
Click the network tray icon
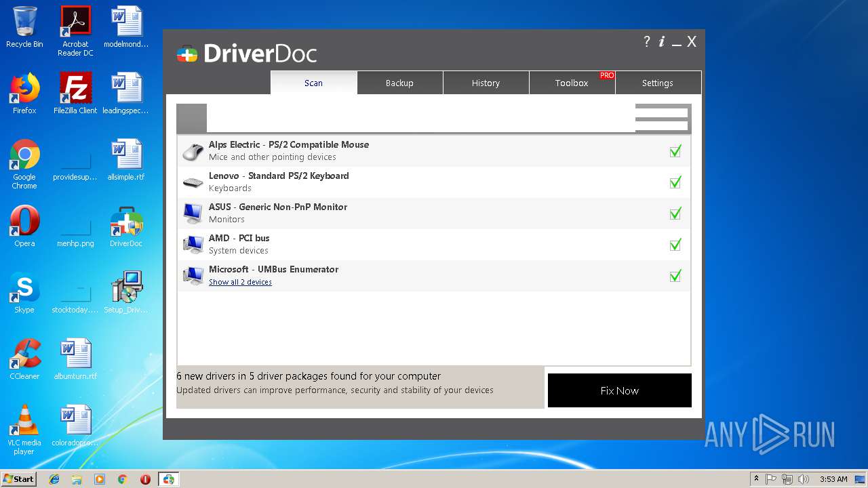point(787,479)
